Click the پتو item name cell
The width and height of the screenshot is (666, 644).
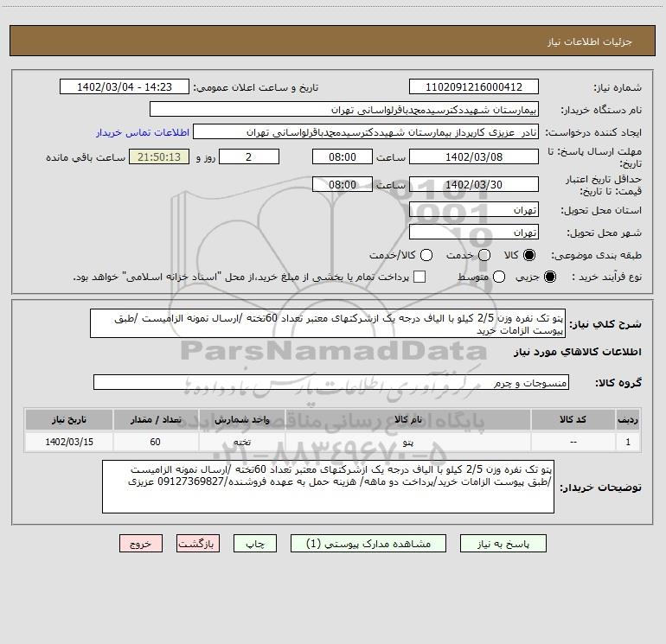408,442
